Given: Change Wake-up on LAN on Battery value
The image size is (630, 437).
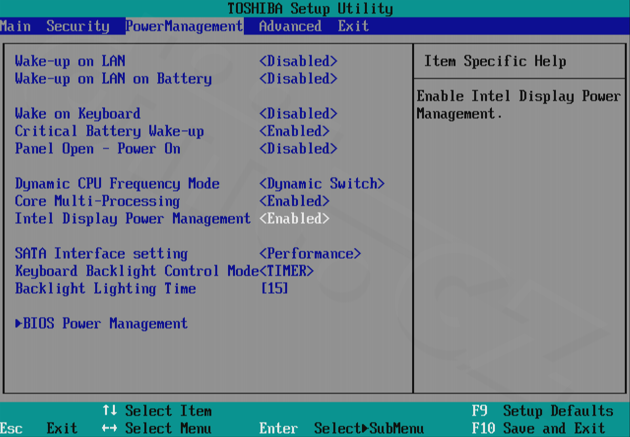Looking at the screenshot, I should click(x=298, y=79).
